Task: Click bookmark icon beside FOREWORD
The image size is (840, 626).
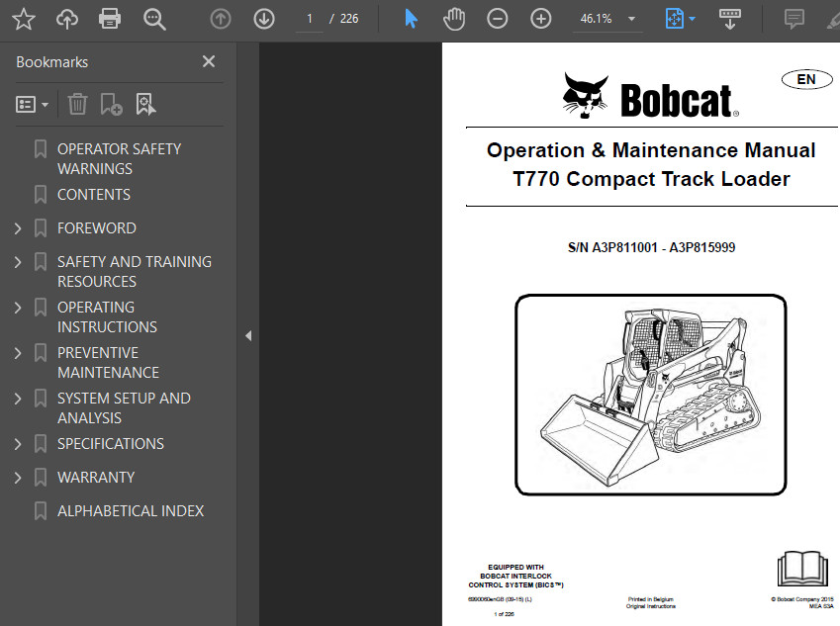Action: (41, 228)
